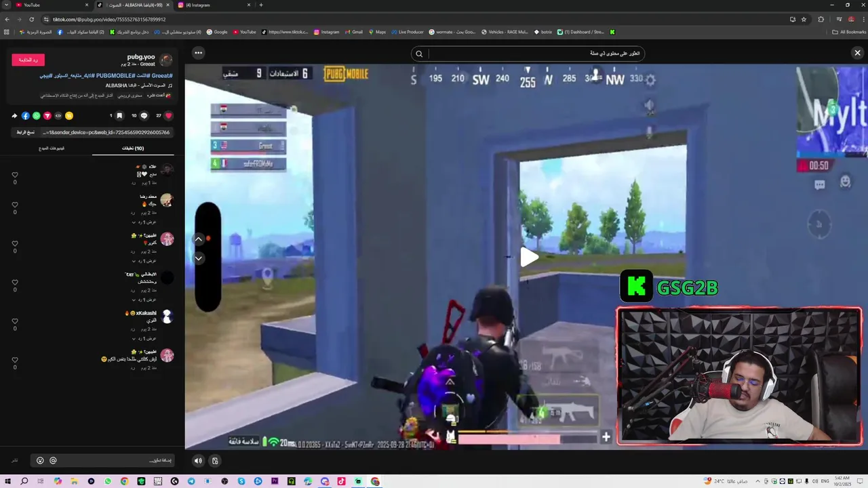Switch to the comments (10) tab

[133, 148]
